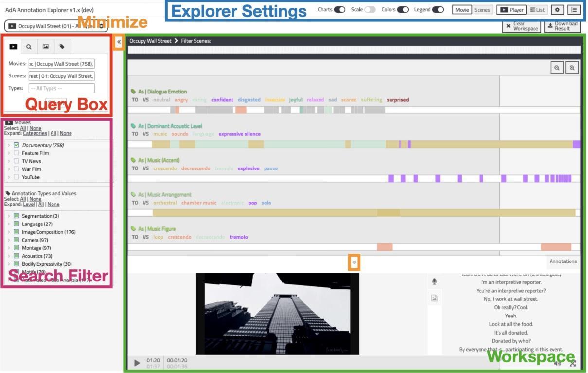Enable the Scale toggle
This screenshot has height=373, width=588.
pos(370,10)
